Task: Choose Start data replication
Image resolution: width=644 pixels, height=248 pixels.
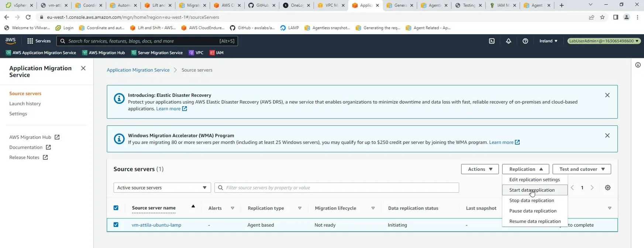Action: pyautogui.click(x=534, y=190)
